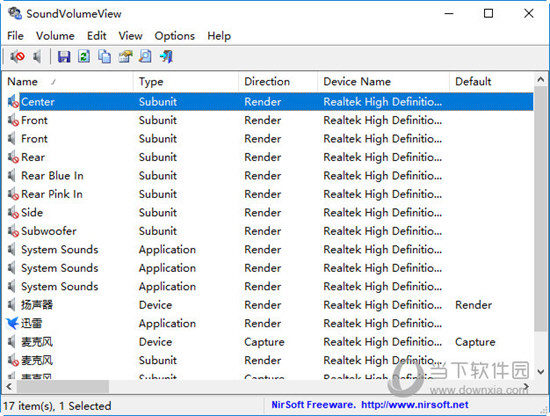Sort by the Direction column header

278,81
